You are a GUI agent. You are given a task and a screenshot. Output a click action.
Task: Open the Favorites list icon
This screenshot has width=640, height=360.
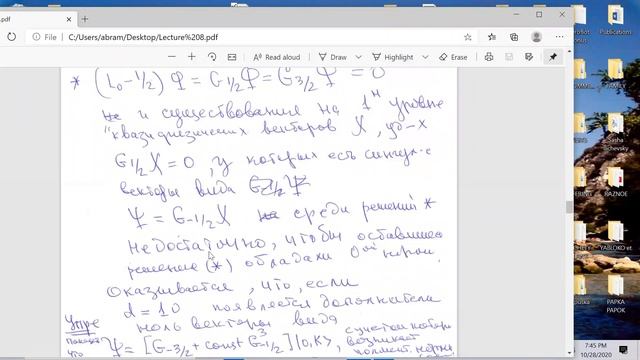click(492, 37)
